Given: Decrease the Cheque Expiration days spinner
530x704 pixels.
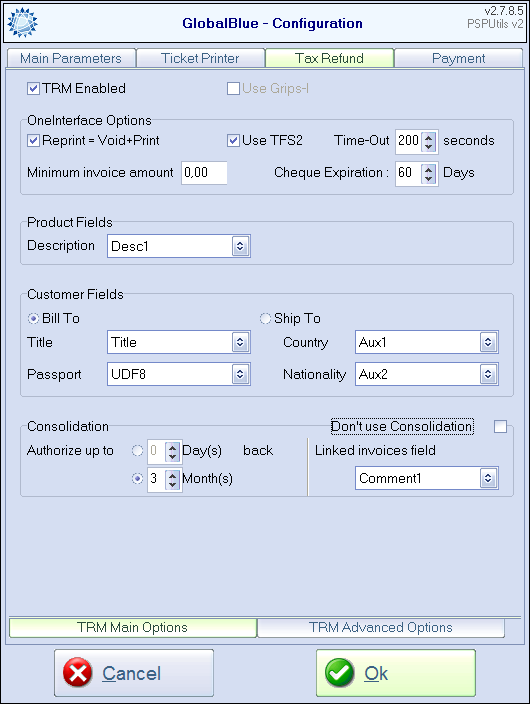Looking at the screenshot, I should [x=429, y=178].
